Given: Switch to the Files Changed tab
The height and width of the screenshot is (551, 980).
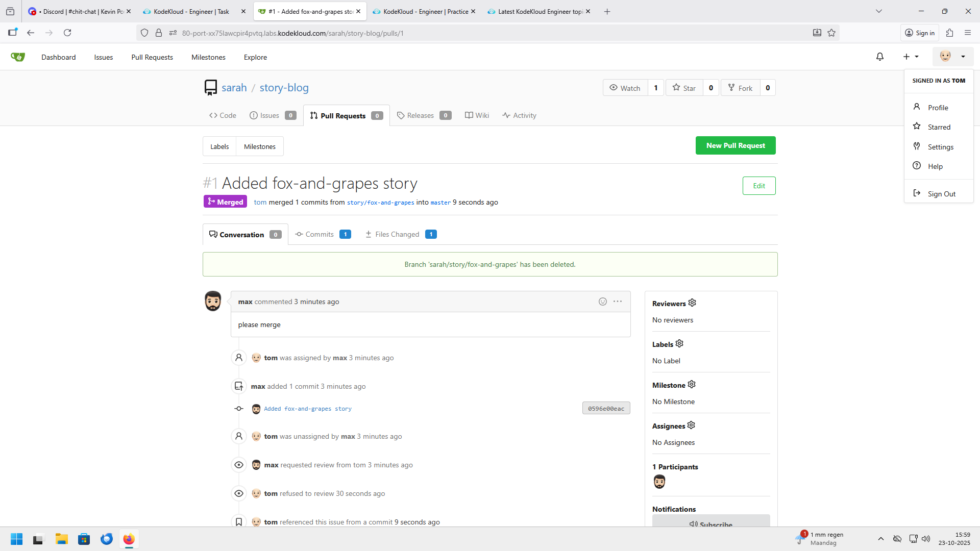Looking at the screenshot, I should coord(397,234).
